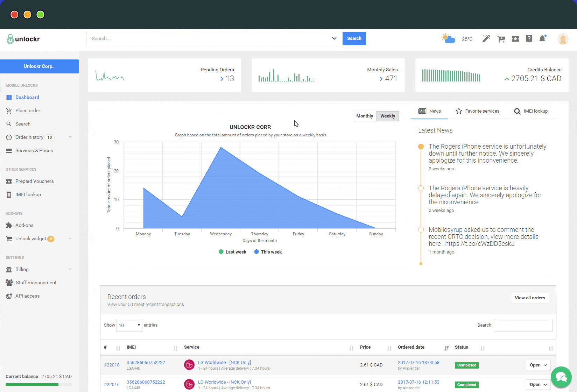Click the Add-ons puzzle piece icon
577x392 pixels.
[9, 226]
